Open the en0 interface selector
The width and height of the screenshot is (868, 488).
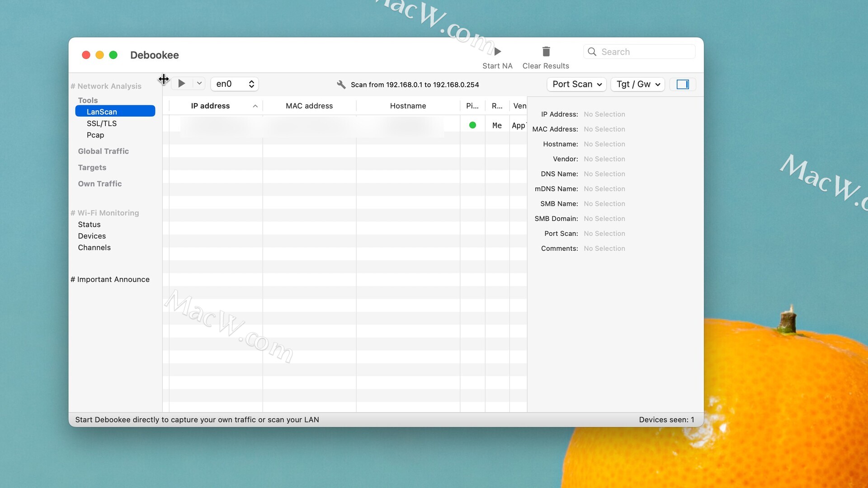(x=235, y=84)
